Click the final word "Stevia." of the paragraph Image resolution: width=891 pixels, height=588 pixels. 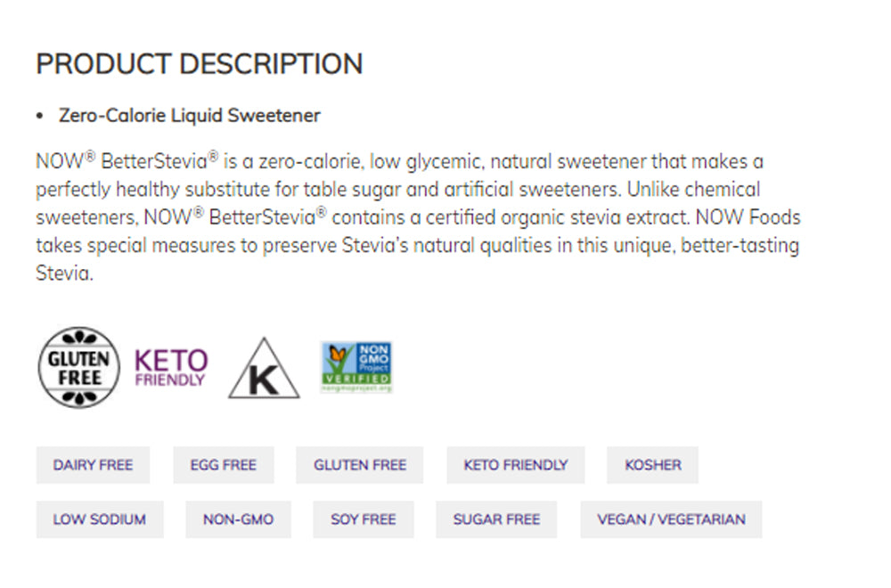(63, 274)
